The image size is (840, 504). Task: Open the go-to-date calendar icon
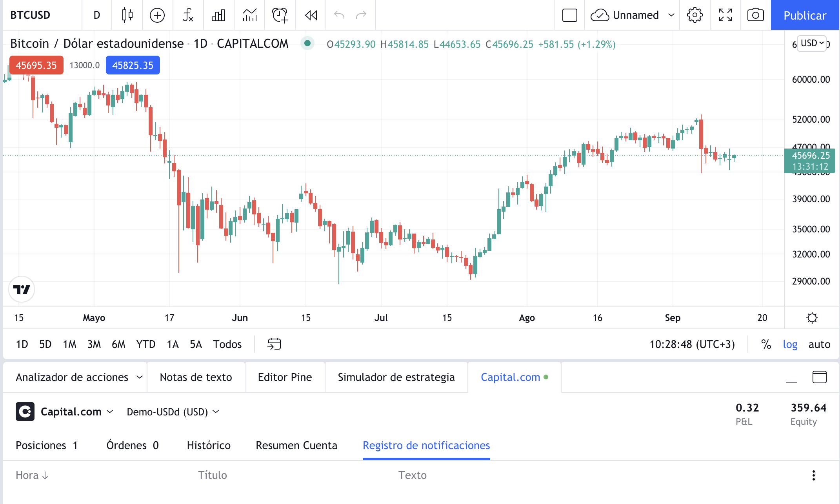[274, 344]
